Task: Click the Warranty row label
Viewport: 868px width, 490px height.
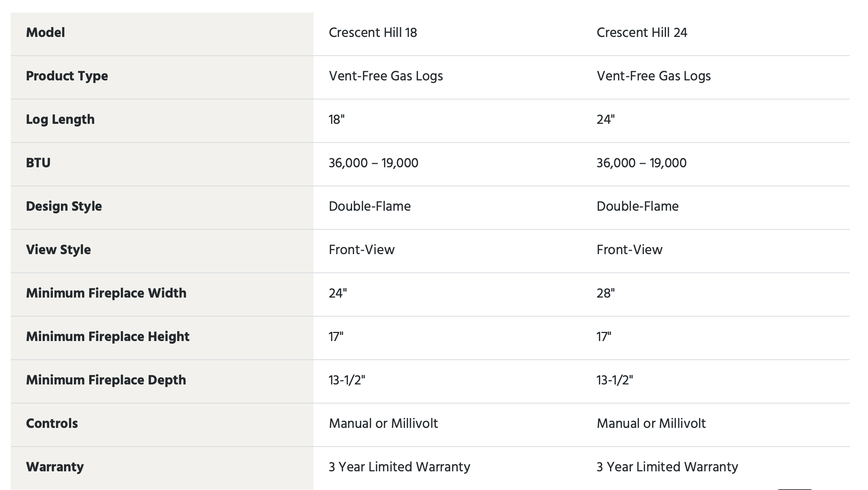Action: (55, 467)
